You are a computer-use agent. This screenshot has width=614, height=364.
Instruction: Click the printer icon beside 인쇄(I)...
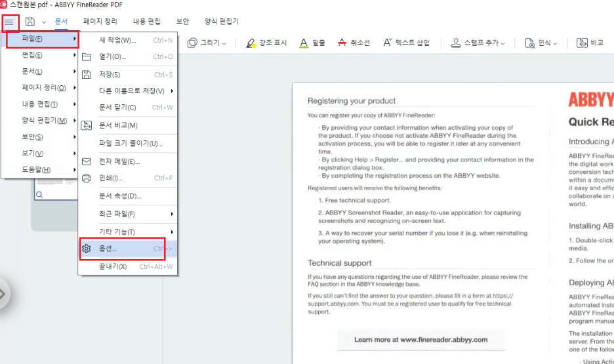coord(87,178)
